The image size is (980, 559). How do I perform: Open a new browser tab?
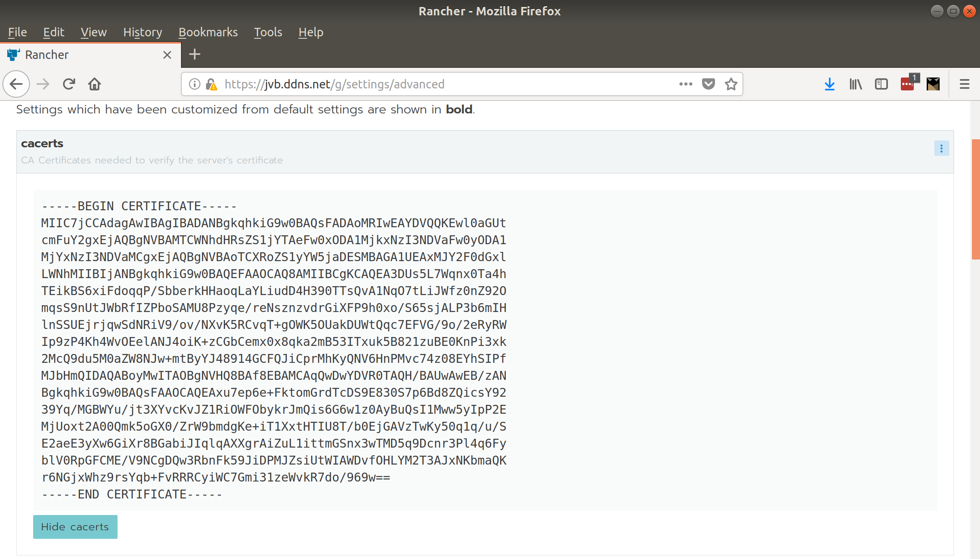(x=195, y=54)
